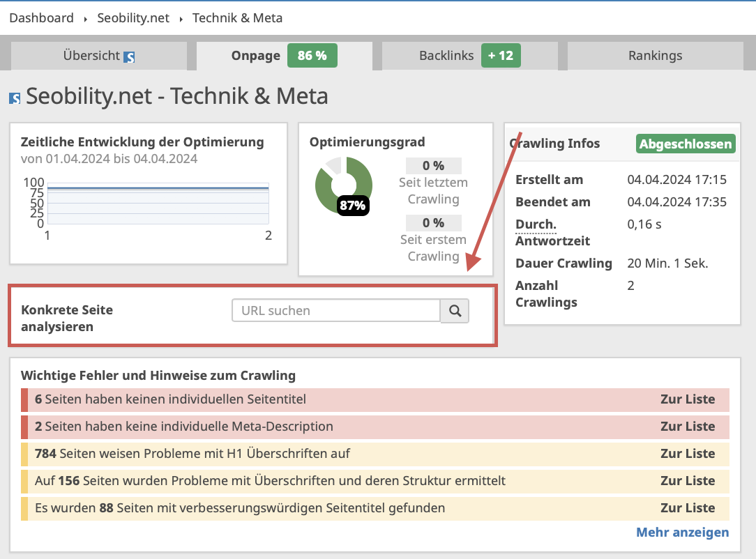Open Zur Liste for H1 Überschriften problems
The image size is (756, 559).
tap(688, 454)
